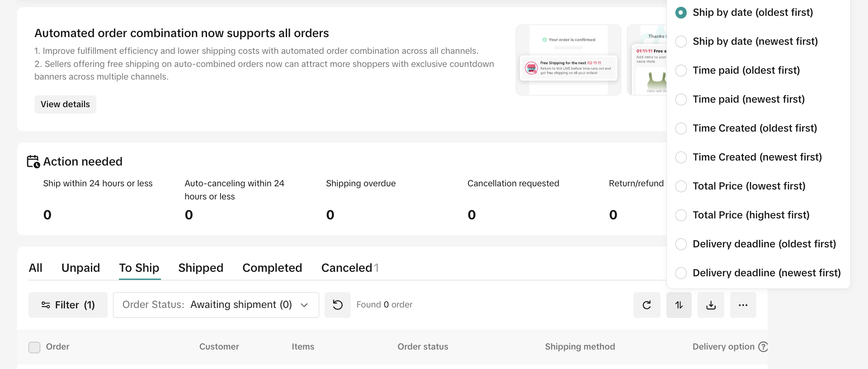Tick the select-all Order checkbox

(x=34, y=347)
